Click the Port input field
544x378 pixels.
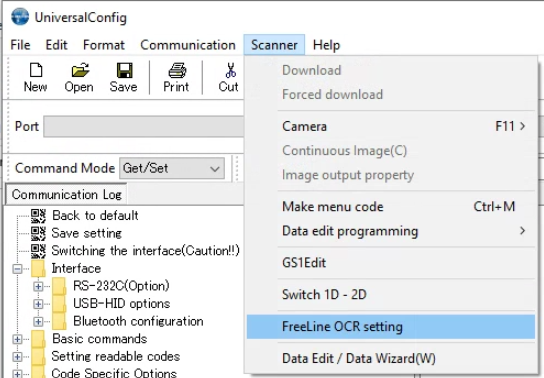144,127
